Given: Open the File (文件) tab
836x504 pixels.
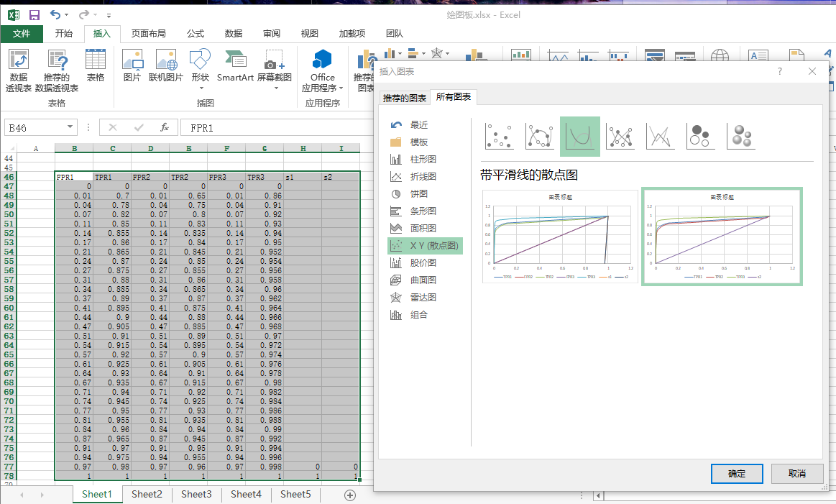Looking at the screenshot, I should pos(22,34).
